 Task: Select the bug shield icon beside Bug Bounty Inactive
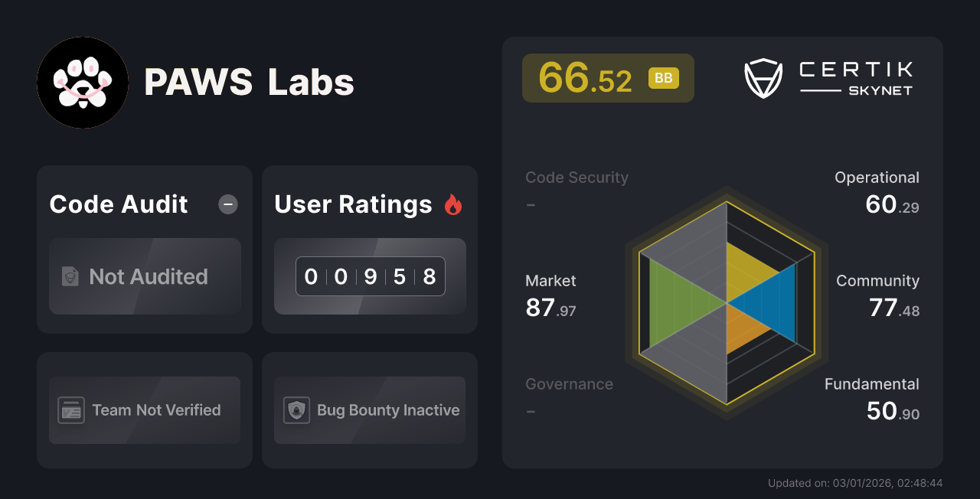tap(296, 410)
